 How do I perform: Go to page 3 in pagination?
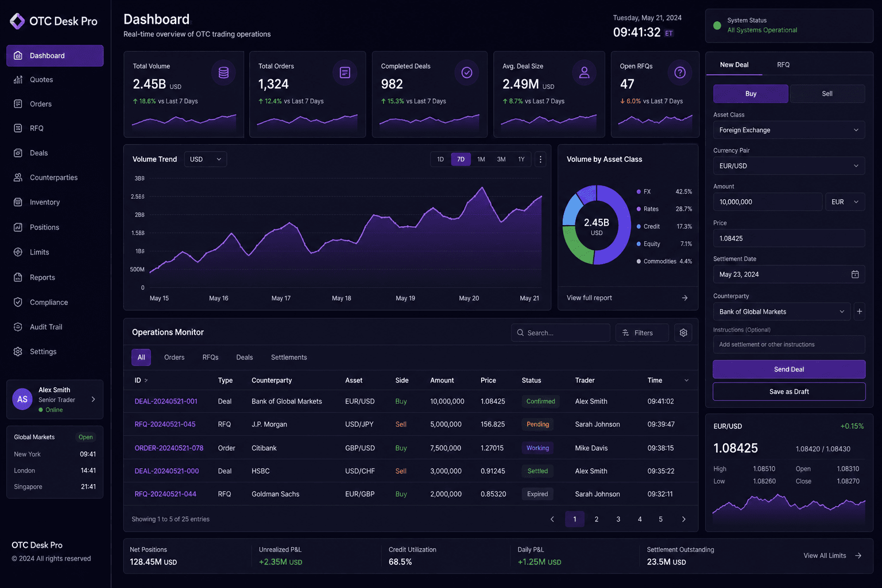[618, 519]
